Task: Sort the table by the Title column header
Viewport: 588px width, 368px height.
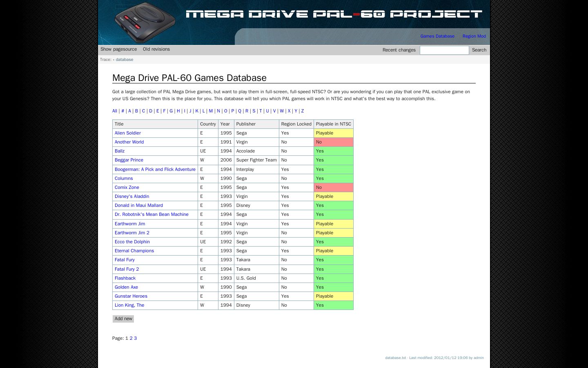Action: click(x=155, y=124)
